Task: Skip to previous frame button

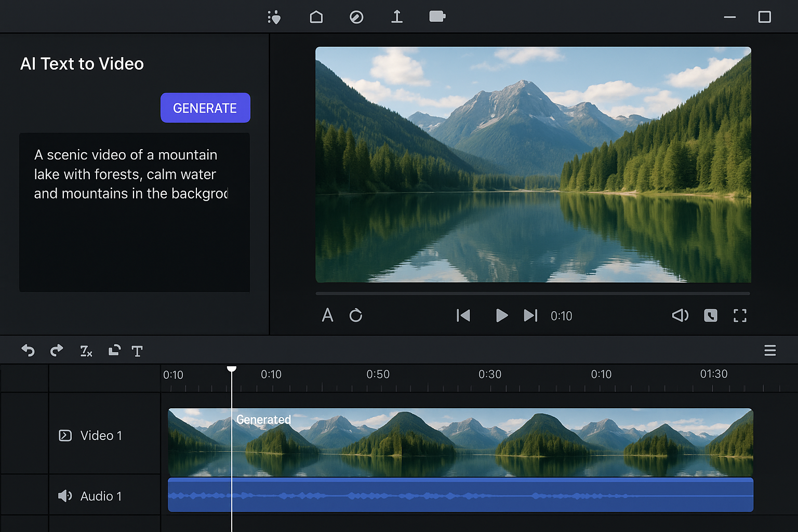Action: [x=463, y=315]
